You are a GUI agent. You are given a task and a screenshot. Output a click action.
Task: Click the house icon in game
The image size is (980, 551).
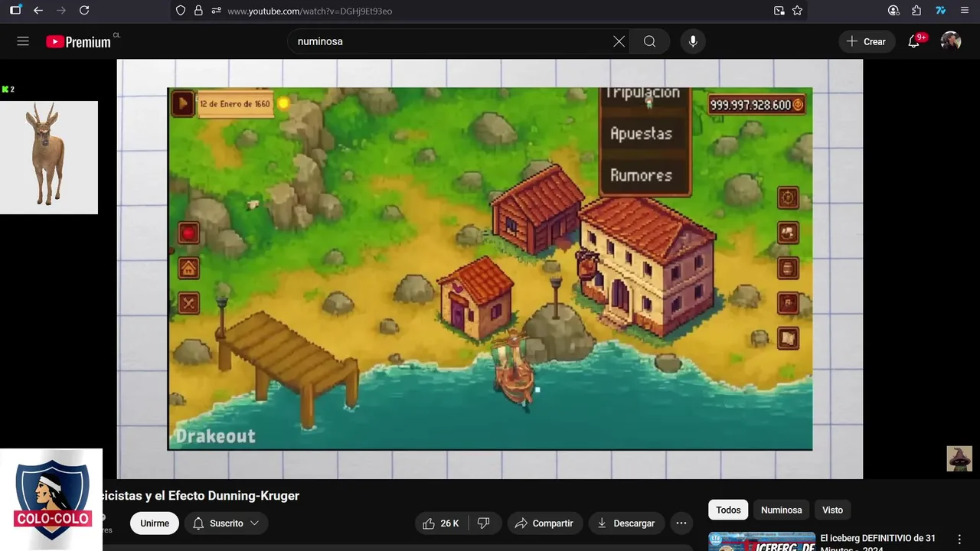tap(188, 268)
